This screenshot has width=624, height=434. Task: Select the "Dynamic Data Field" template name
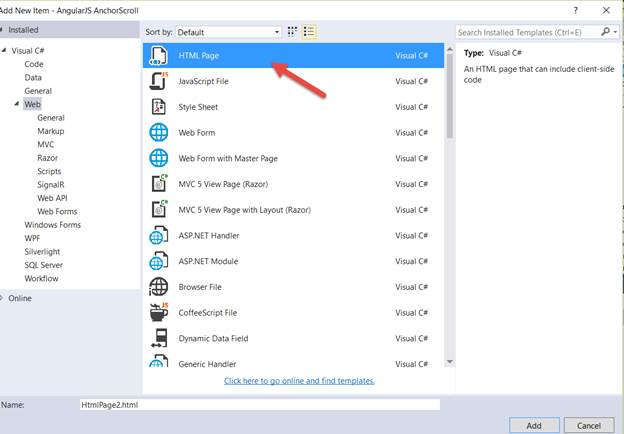click(213, 339)
